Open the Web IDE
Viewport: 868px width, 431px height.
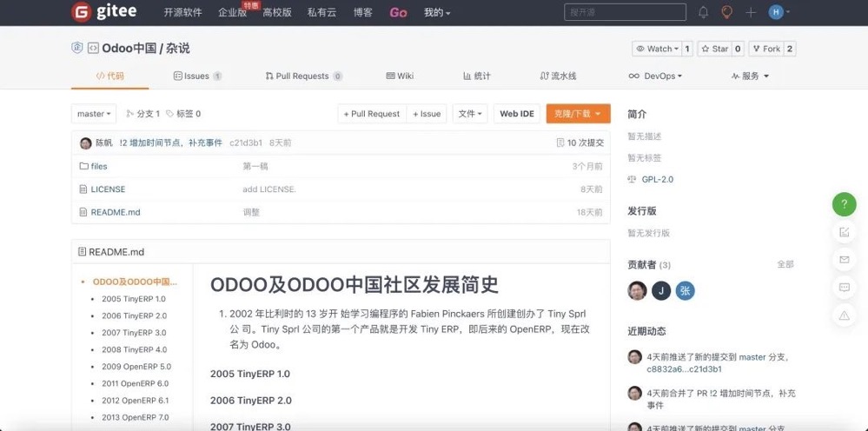[x=516, y=114]
